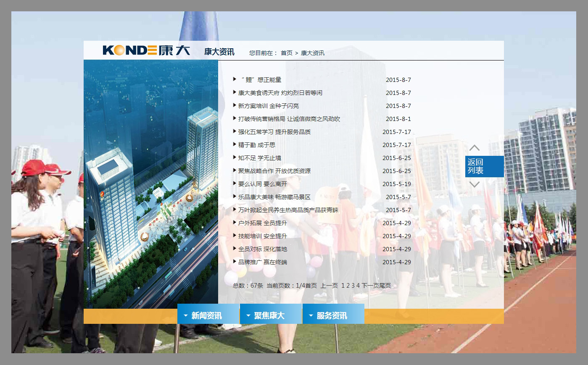Click the up chevron above 返回列表
This screenshot has height=365, width=588.
click(475, 148)
